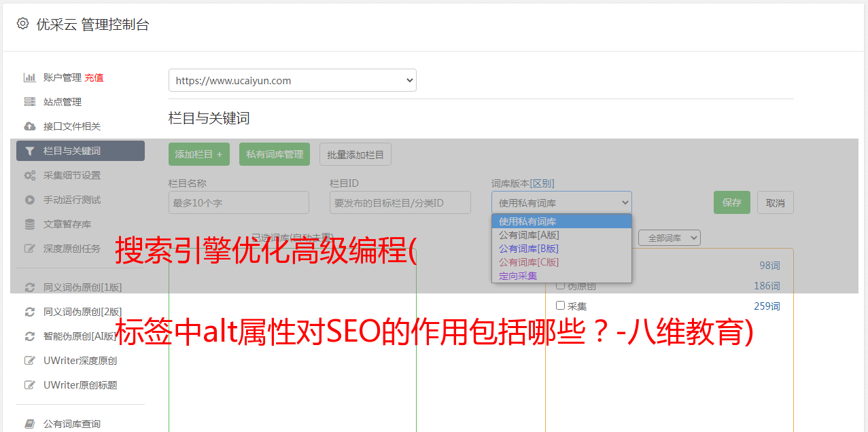
Task: Focus the 栏目ID input field
Action: 400,202
